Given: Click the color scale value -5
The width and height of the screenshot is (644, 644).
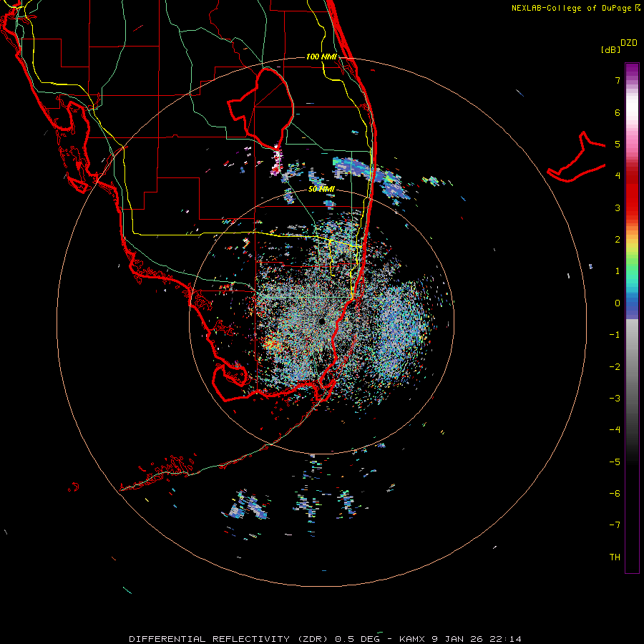Looking at the screenshot, I should [x=615, y=462].
